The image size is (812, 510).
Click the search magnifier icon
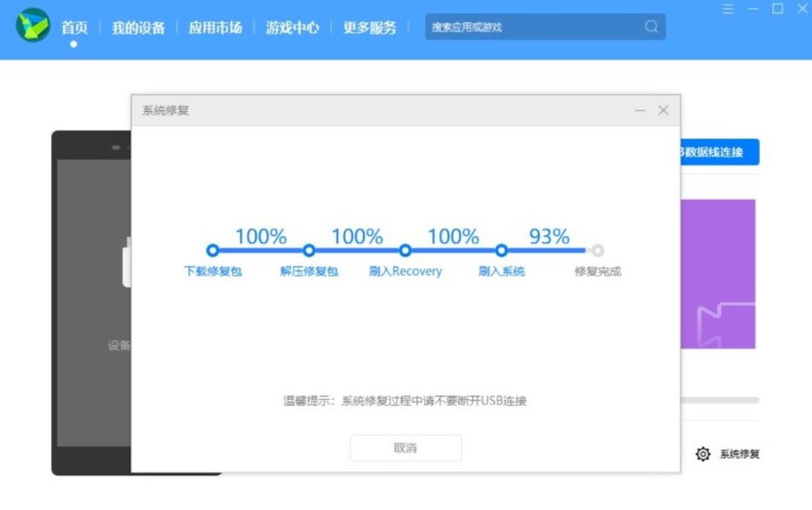click(651, 27)
